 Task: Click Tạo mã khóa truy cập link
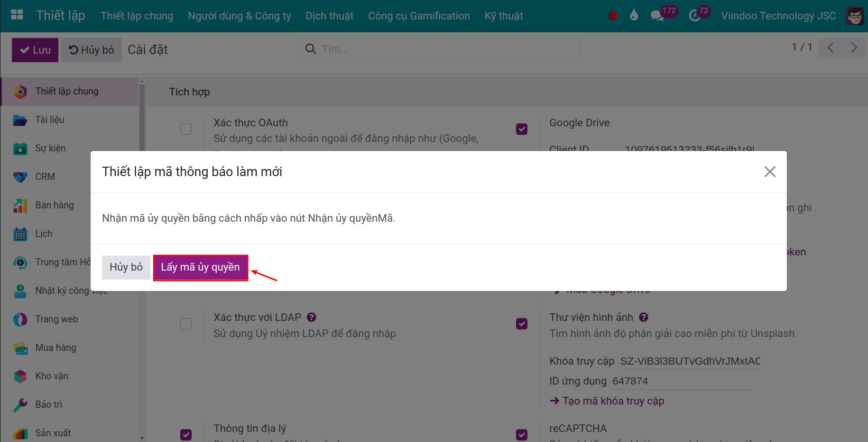(607, 401)
